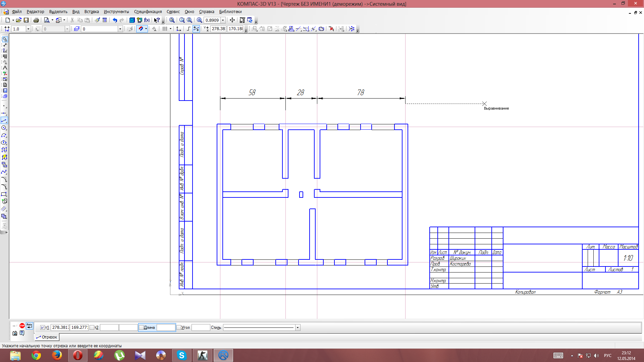Select the rectangle tool in left toolbar
644x362 pixels.
click(4, 194)
